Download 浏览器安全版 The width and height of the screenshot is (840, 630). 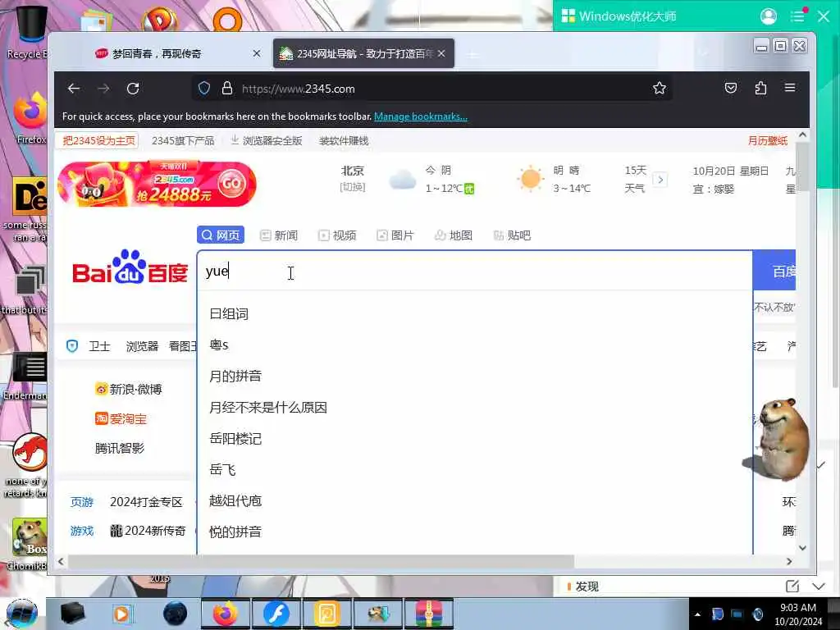pyautogui.click(x=267, y=140)
